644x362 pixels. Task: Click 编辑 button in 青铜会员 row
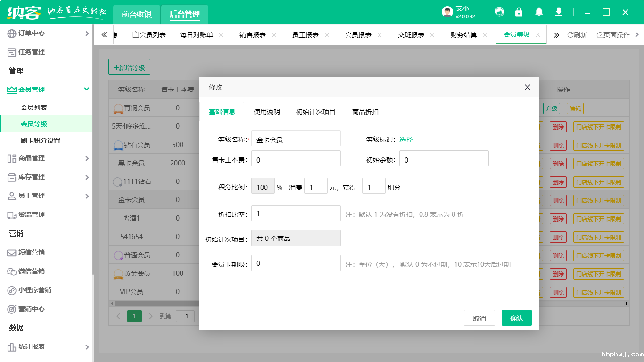(575, 108)
